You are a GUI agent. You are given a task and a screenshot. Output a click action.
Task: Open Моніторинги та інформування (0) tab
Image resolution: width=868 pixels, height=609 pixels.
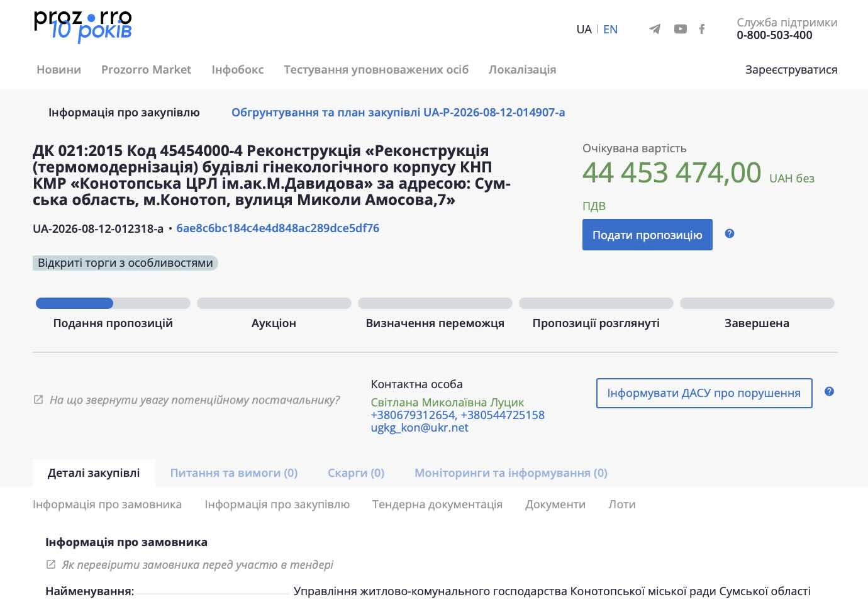click(511, 473)
